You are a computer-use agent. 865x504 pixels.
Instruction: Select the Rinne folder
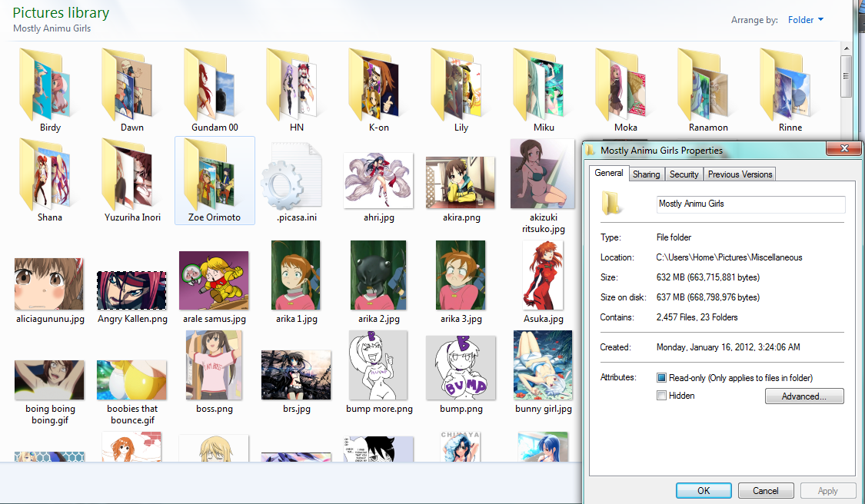[x=785, y=85]
